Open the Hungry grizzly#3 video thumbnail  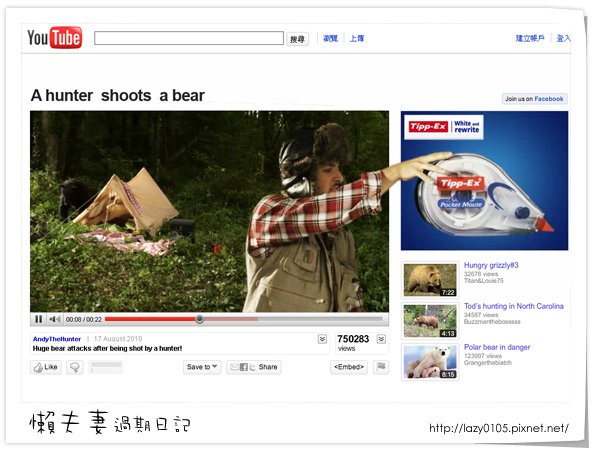(430, 280)
